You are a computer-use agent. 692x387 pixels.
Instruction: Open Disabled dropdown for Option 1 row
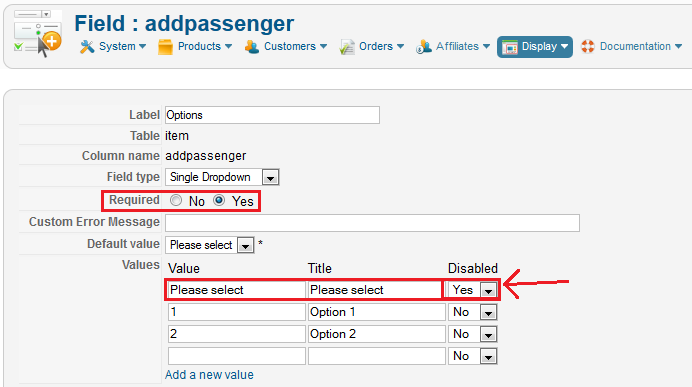pyautogui.click(x=473, y=312)
